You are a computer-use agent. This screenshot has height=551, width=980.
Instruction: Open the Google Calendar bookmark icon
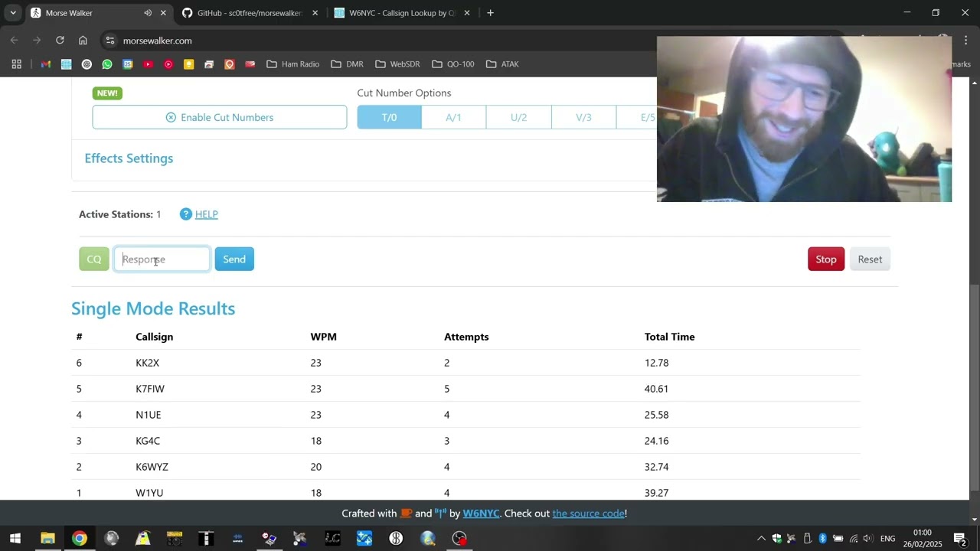(127, 64)
